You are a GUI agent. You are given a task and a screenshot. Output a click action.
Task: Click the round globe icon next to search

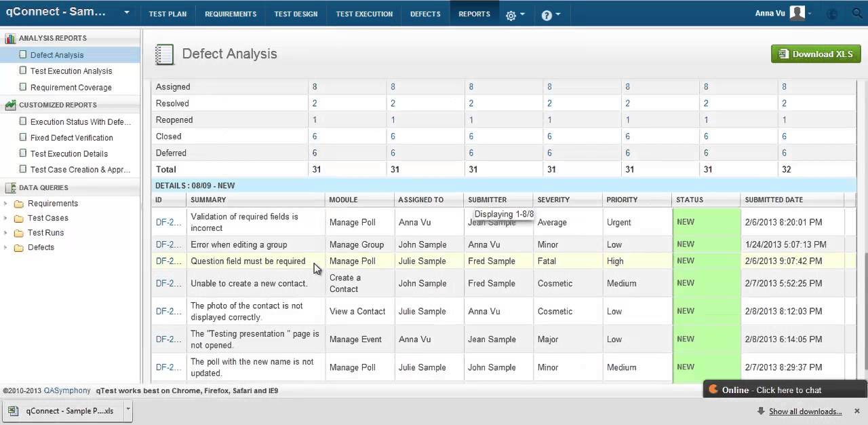click(x=833, y=14)
